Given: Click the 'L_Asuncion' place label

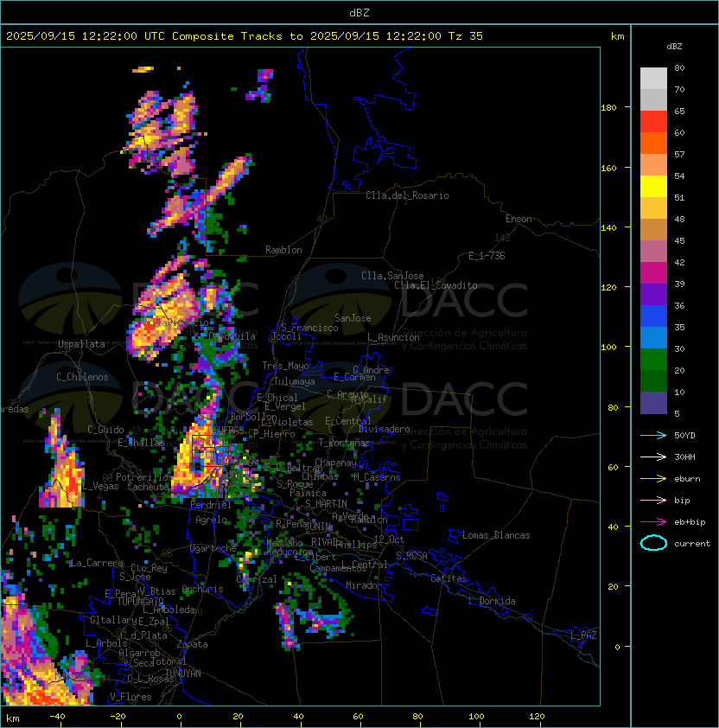Looking at the screenshot, I should (x=393, y=337).
